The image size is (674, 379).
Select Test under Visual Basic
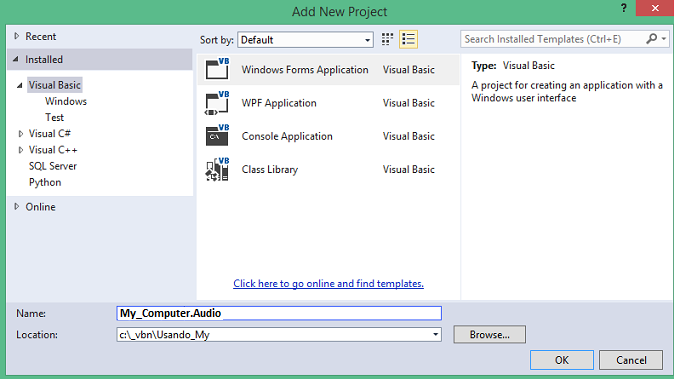[x=55, y=117]
